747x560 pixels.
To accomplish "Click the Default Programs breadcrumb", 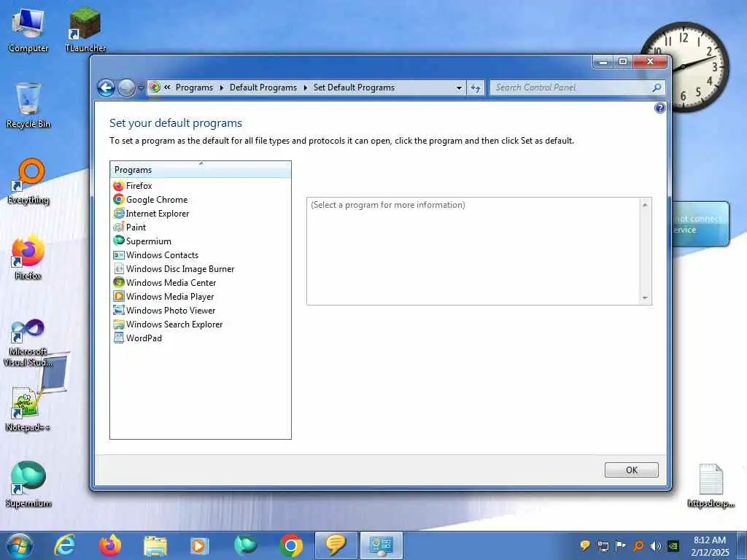I will [263, 87].
